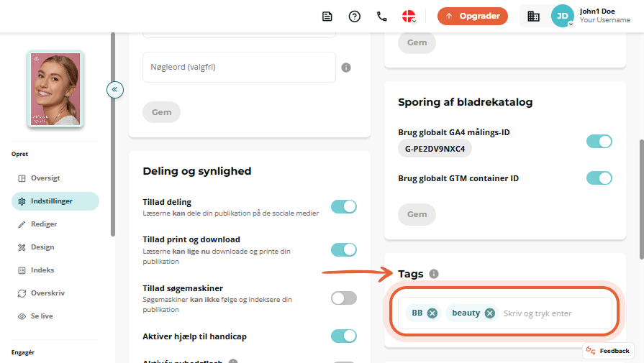
Task: Toggle the Tillad deling switch
Action: 344,206
